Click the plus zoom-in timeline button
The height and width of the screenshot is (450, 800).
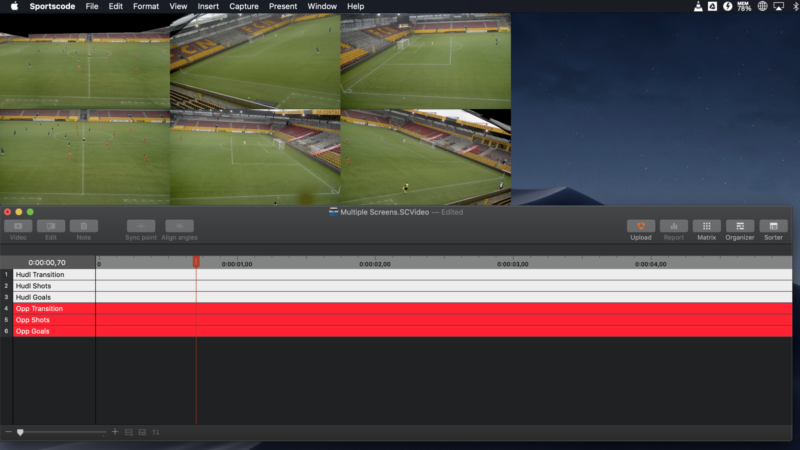pyautogui.click(x=115, y=432)
